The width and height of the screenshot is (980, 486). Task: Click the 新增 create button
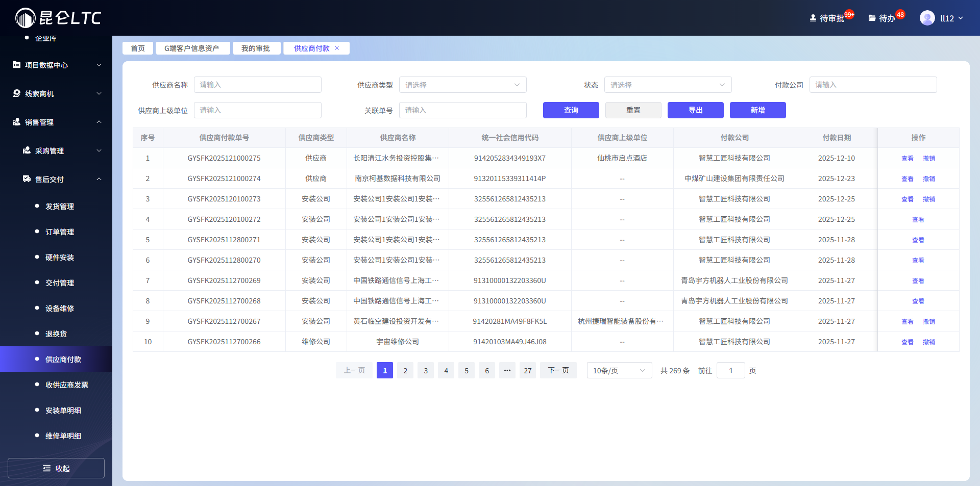(757, 110)
